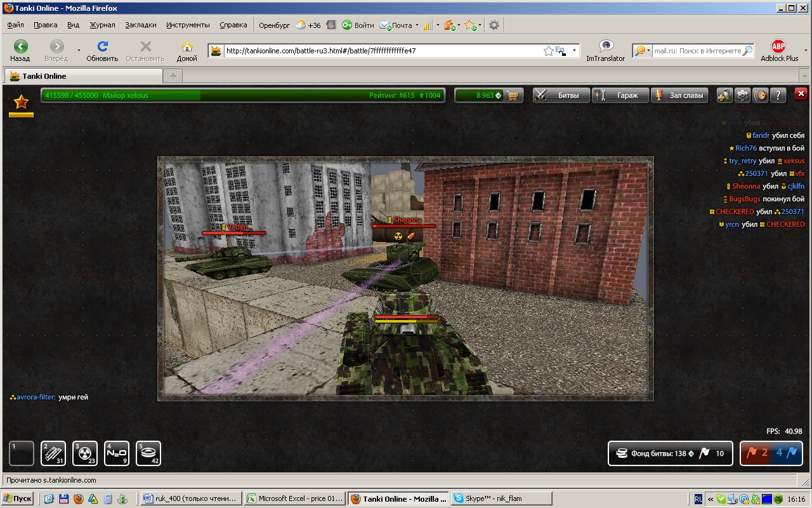Click the Войти login toolbar button
Screen dimensions: 812x508
[x=358, y=25]
